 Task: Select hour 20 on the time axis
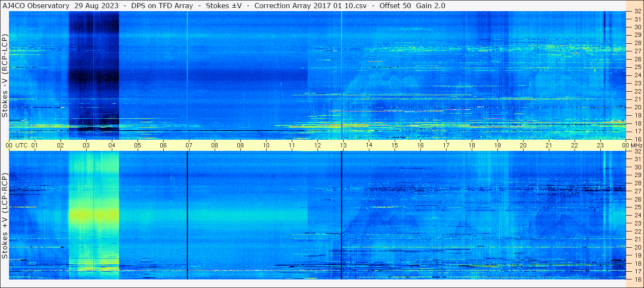523,145
